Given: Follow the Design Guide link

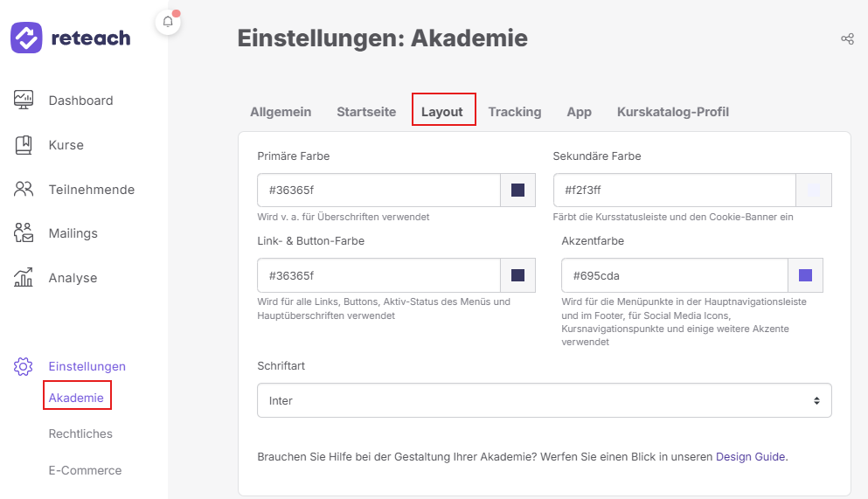Looking at the screenshot, I should pos(750,457).
